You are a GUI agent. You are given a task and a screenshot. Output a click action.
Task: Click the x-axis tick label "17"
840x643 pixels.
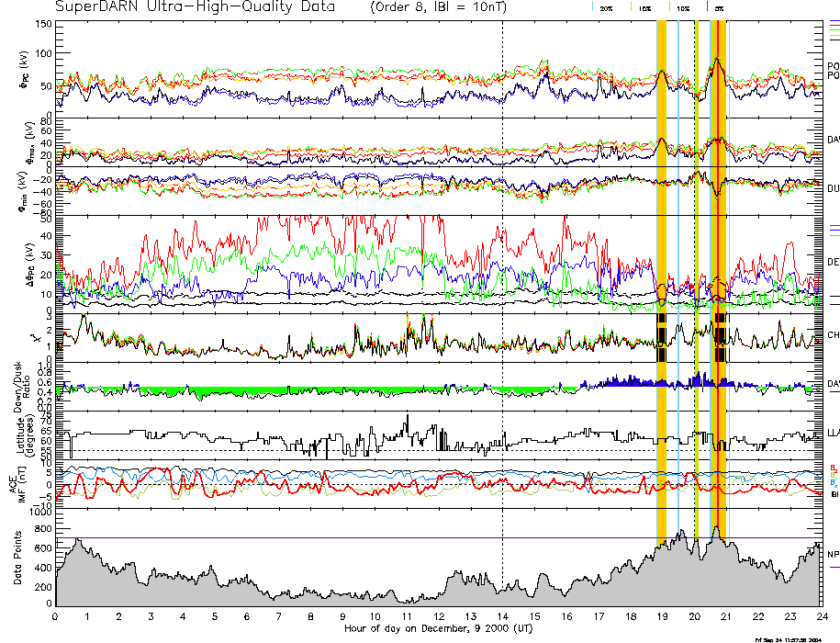coord(599,616)
